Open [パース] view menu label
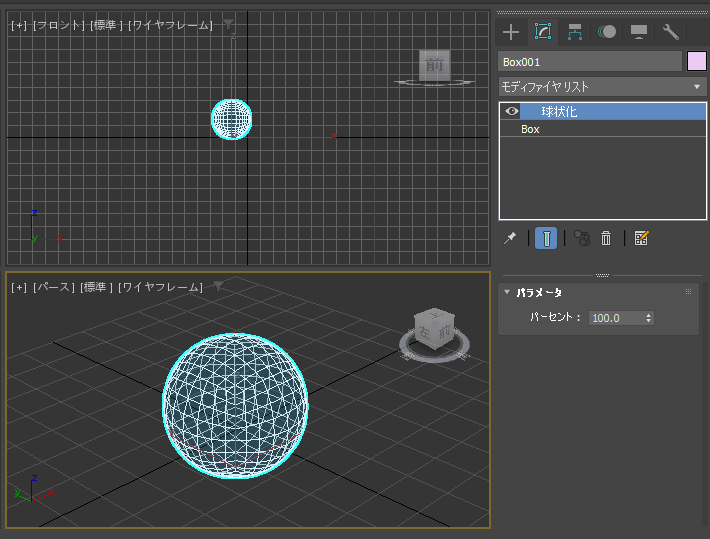Screen dimensions: 710x539 point(53,288)
